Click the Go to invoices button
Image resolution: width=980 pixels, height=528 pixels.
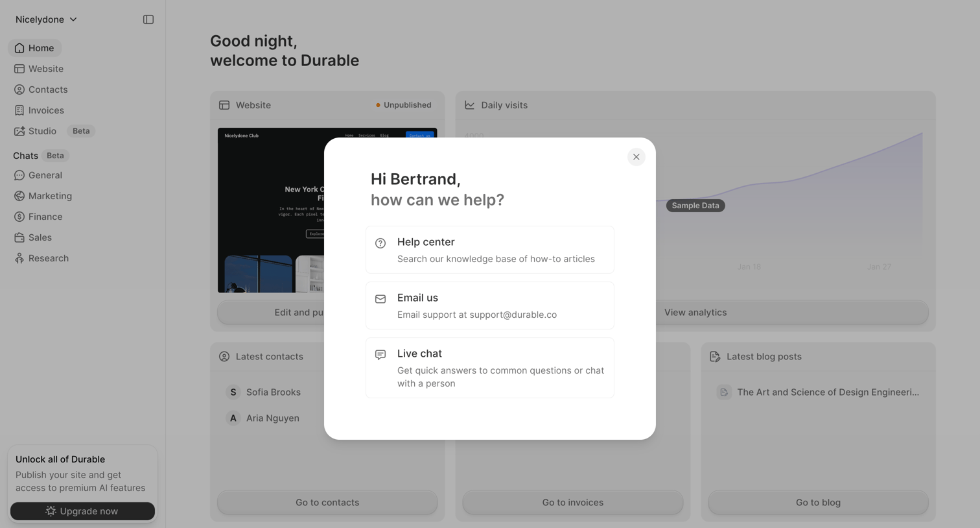coord(573,502)
